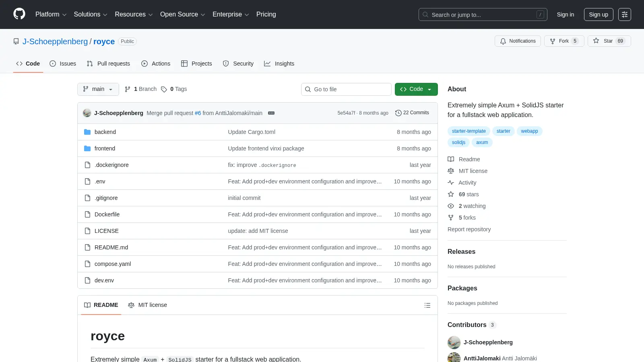
Task: Click the Dockerfile file icon
Action: coord(87,214)
